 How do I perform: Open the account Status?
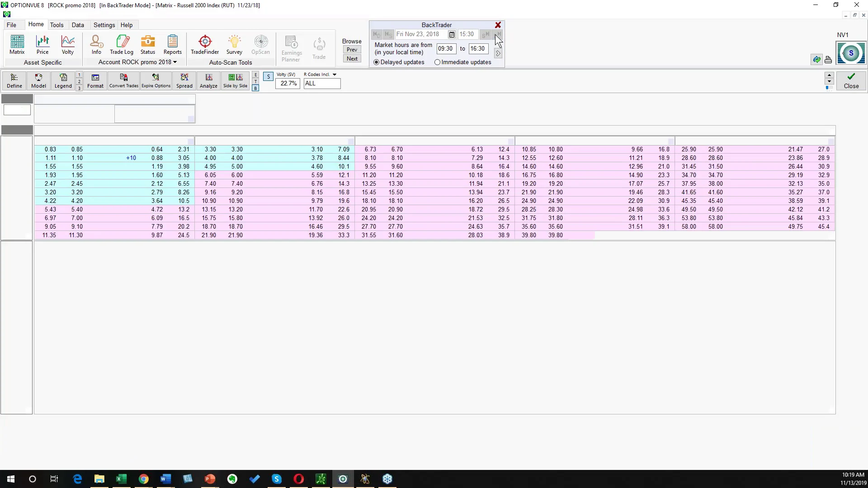coord(148,45)
